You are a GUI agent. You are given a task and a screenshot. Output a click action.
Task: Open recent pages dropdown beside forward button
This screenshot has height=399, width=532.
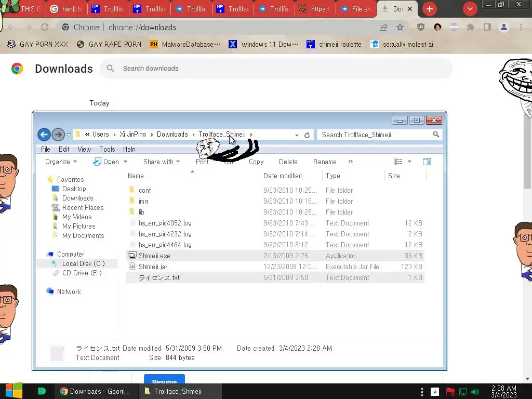69,135
